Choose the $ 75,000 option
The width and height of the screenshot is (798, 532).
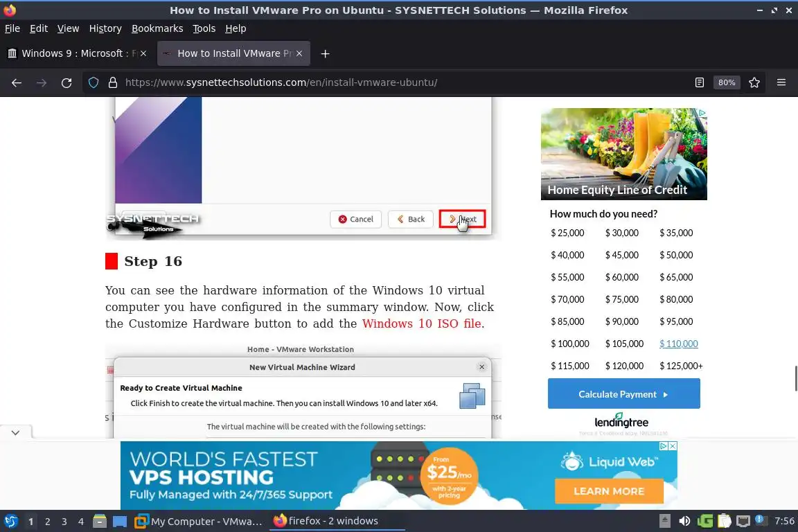[x=622, y=299]
